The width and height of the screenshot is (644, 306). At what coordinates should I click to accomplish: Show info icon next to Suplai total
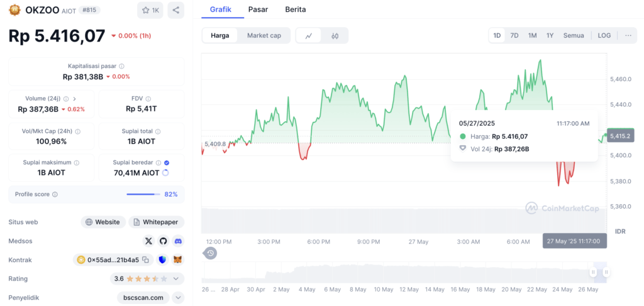(x=158, y=132)
